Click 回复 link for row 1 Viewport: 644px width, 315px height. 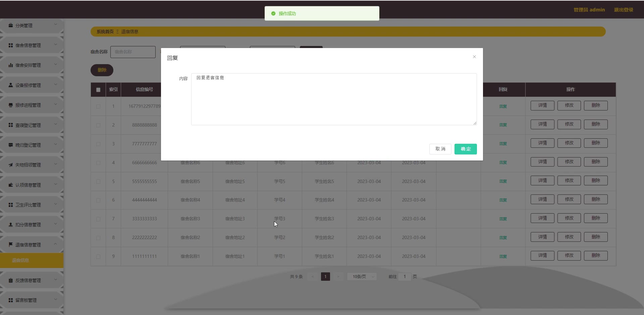pyautogui.click(x=503, y=106)
